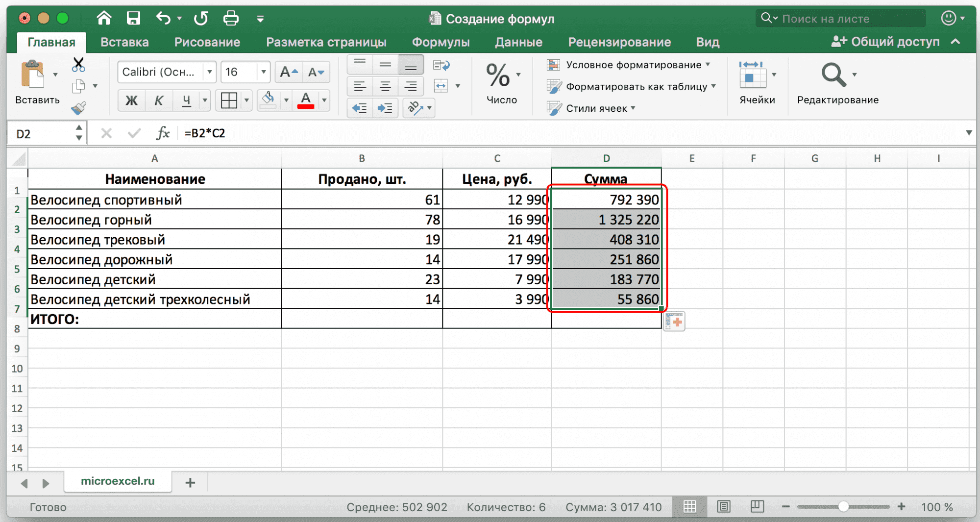Click the Save icon in title bar
Image resolution: width=980 pixels, height=522 pixels.
133,19
